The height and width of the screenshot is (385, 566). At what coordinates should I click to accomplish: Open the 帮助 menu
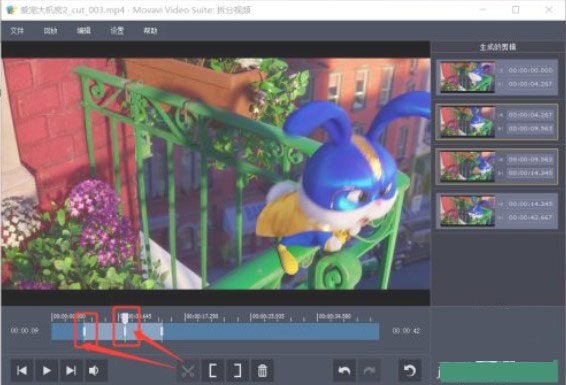coord(150,31)
